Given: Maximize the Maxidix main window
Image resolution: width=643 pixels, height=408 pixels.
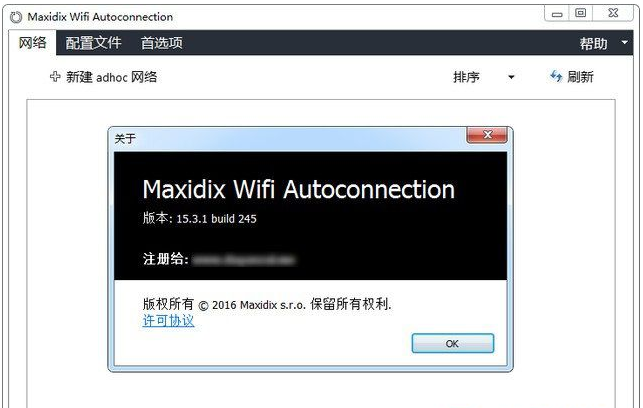Looking at the screenshot, I should [x=580, y=14].
